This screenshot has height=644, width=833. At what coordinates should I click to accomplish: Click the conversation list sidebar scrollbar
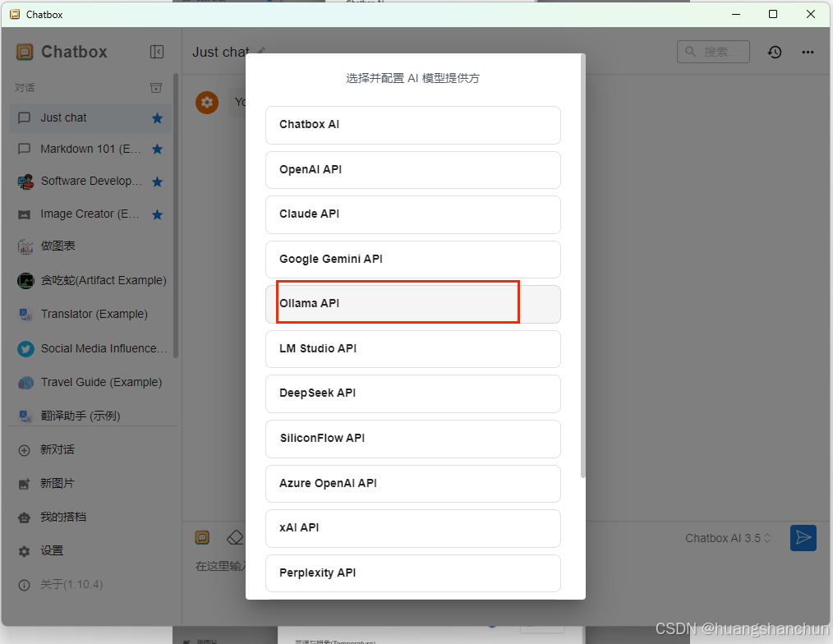click(176, 215)
